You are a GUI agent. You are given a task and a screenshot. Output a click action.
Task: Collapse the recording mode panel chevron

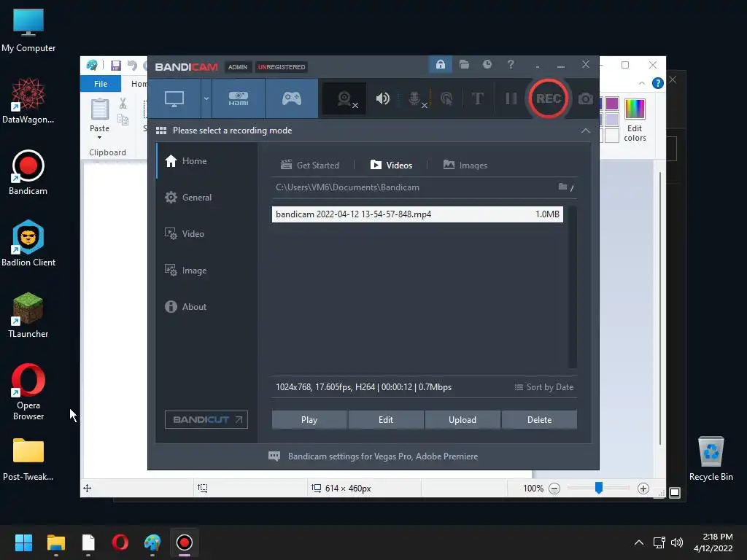click(x=586, y=131)
